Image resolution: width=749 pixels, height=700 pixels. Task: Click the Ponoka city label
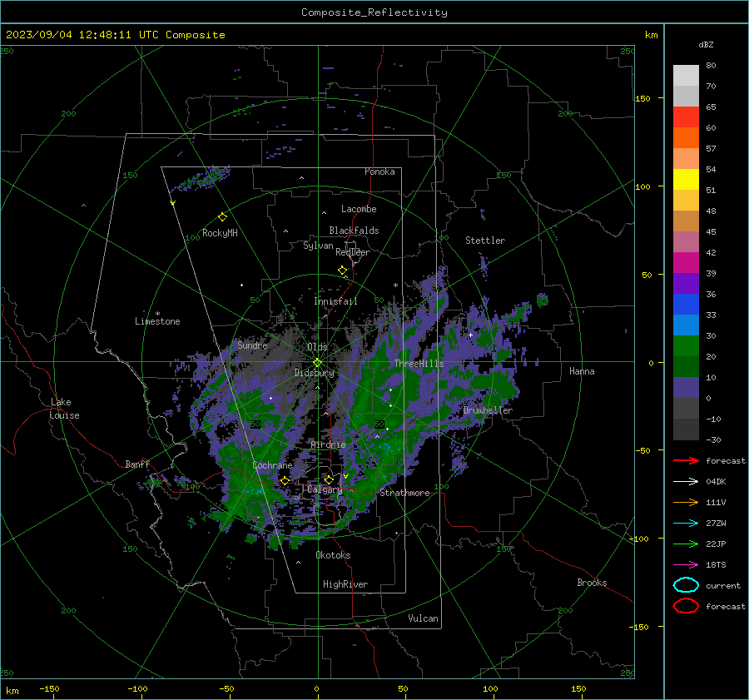click(379, 171)
